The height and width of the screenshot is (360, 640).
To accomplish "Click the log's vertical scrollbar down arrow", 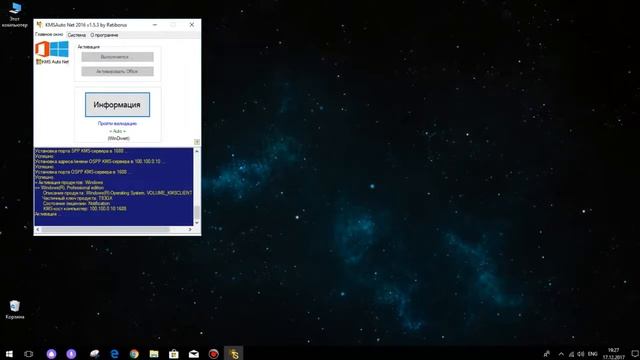I will coord(197,222).
